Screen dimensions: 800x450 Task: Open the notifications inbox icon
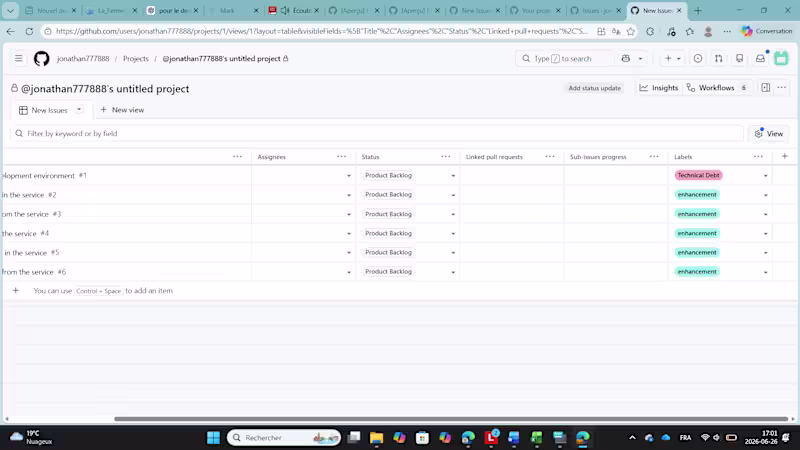click(760, 59)
